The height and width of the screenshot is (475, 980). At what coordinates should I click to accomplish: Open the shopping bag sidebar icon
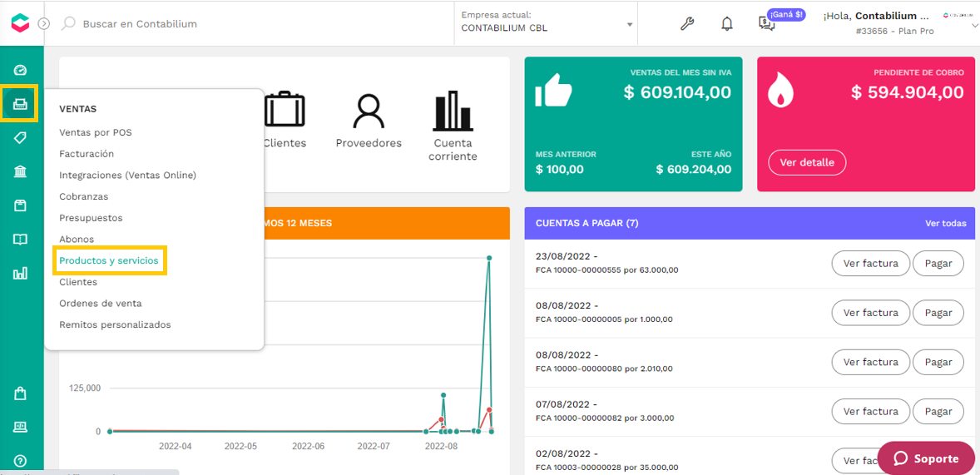point(21,393)
